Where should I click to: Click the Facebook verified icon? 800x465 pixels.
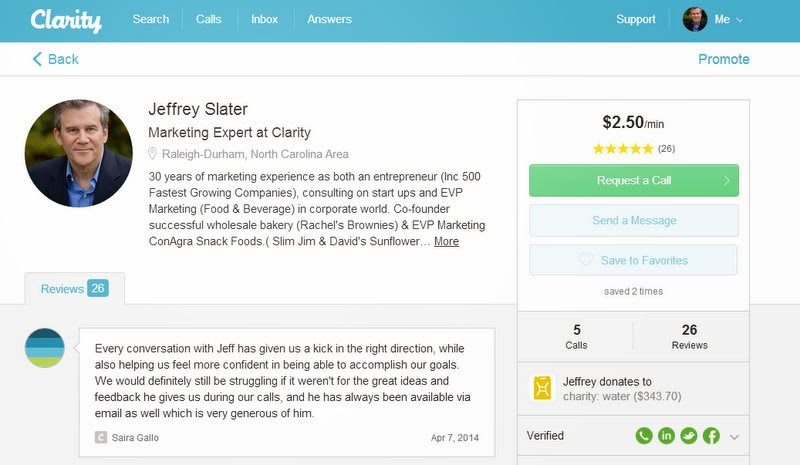711,435
